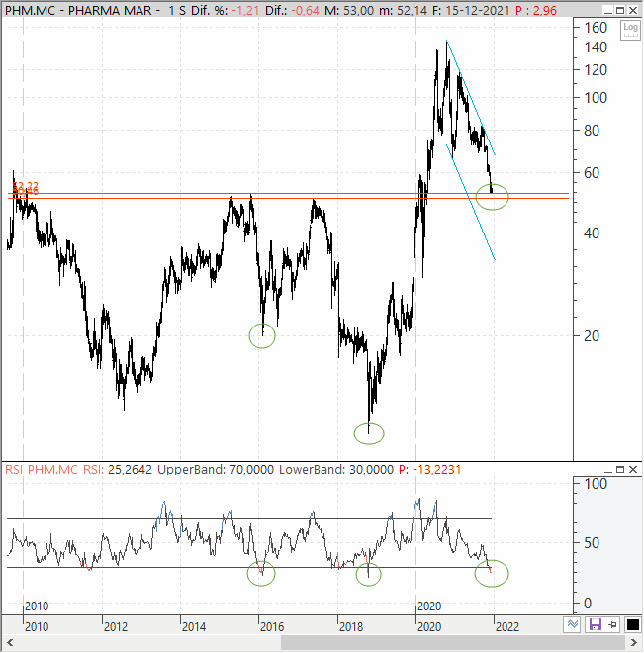Image resolution: width=644 pixels, height=653 pixels.
Task: Click the 2018 label on time axis
Action: [x=350, y=626]
